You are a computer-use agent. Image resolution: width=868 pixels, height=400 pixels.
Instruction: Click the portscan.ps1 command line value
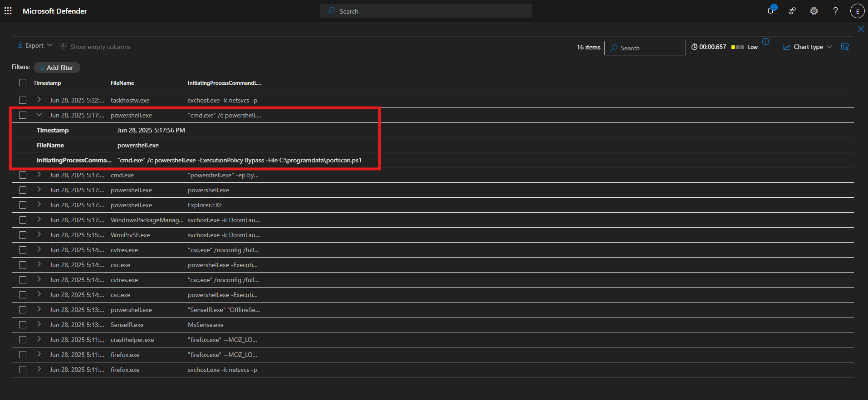tap(240, 160)
